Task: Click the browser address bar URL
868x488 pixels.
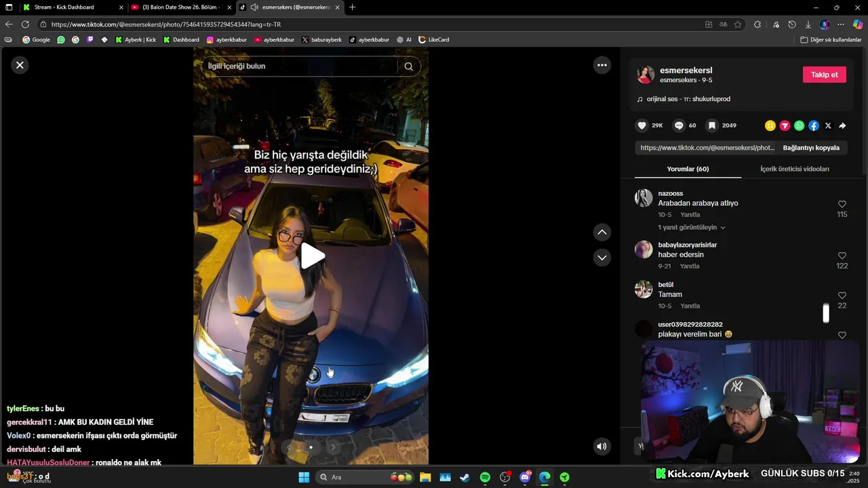Action: [166, 24]
